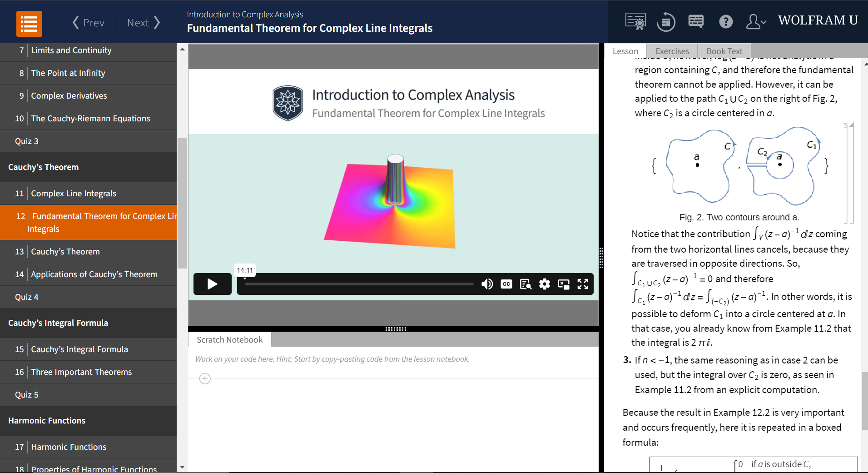
Task: Open lesson 17 Harmonic Functions
Action: point(88,447)
